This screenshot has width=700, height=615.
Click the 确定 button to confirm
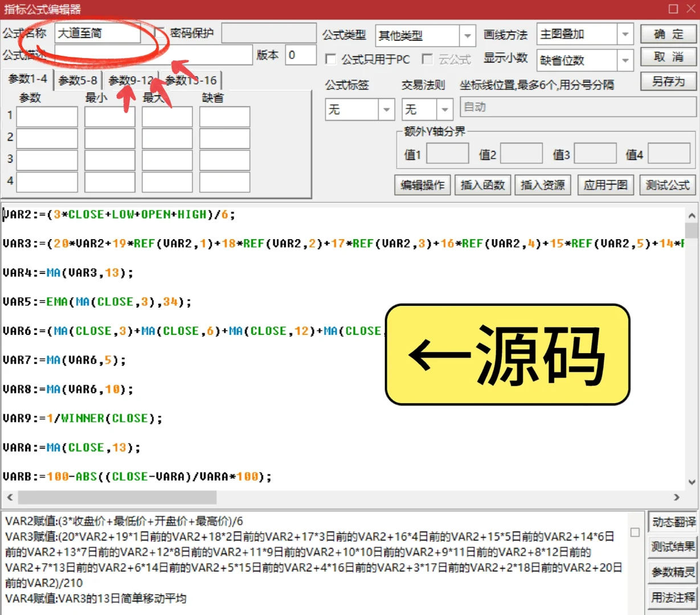(x=668, y=34)
